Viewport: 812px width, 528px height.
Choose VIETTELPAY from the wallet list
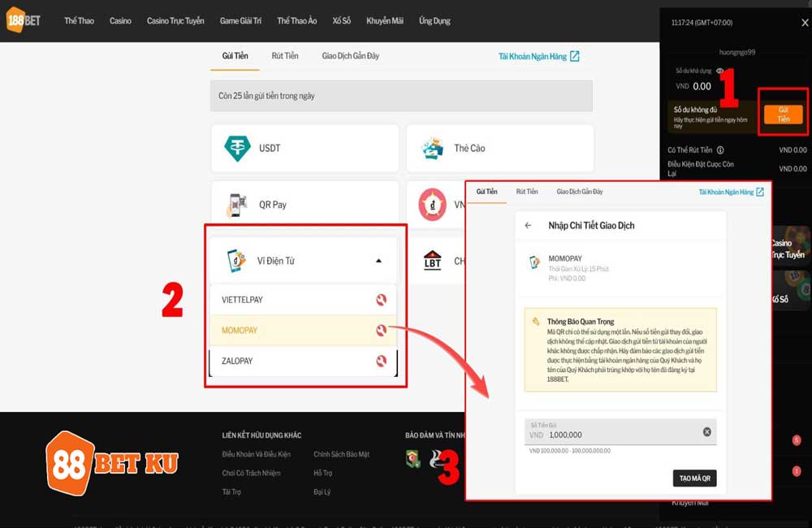[x=303, y=300]
